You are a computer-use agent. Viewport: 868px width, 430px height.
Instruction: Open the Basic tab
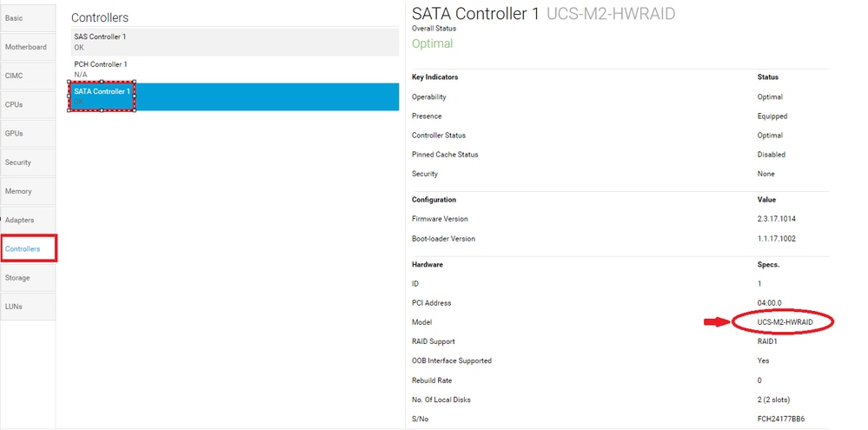tap(26, 17)
